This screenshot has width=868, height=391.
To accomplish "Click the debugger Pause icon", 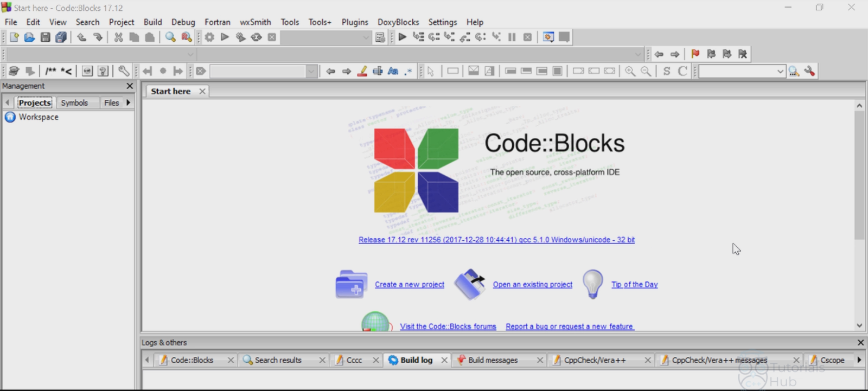I will pyautogui.click(x=512, y=37).
